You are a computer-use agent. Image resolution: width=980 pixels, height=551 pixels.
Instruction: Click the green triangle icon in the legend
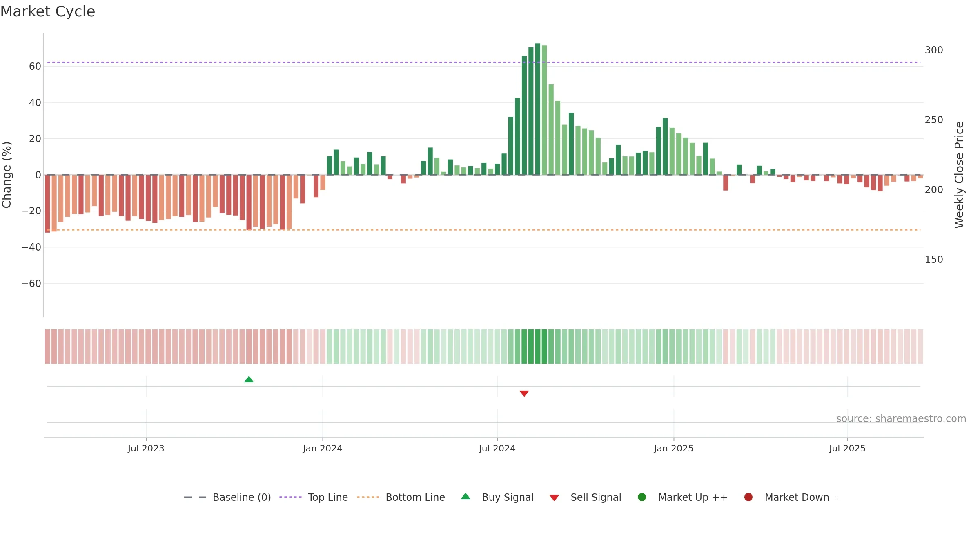465,496
